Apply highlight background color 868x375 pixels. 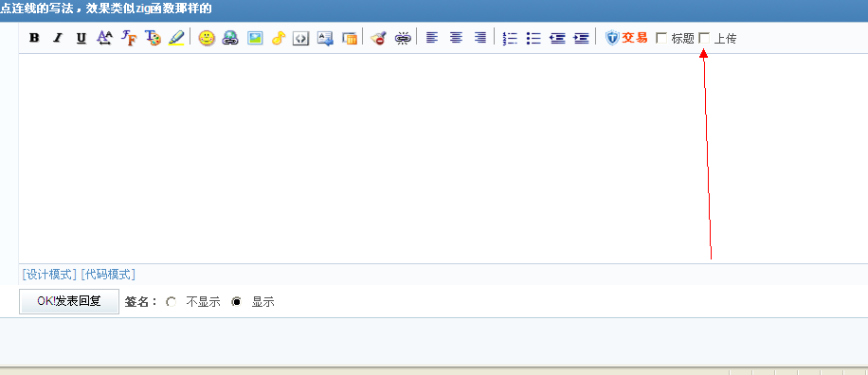[x=176, y=38]
